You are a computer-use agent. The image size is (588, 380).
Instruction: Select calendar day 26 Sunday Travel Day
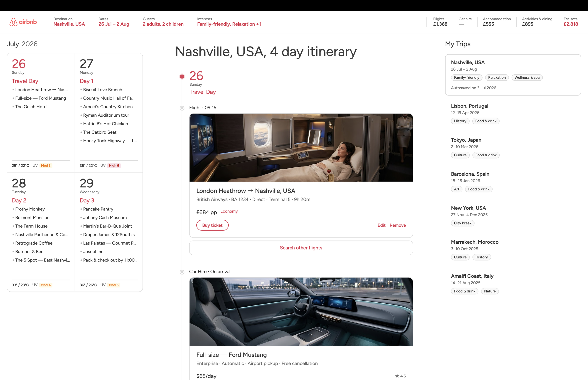(41, 113)
